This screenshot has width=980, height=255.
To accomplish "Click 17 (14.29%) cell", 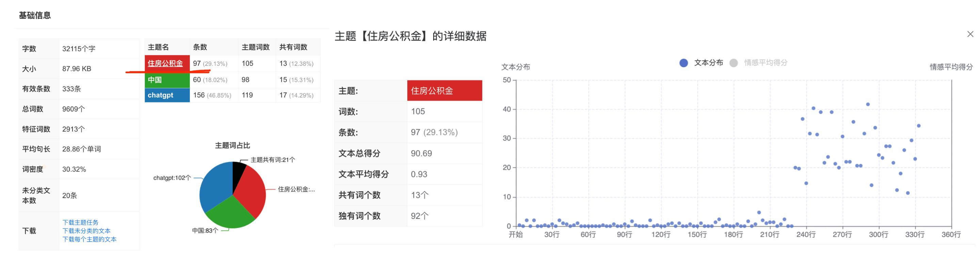I will [296, 95].
